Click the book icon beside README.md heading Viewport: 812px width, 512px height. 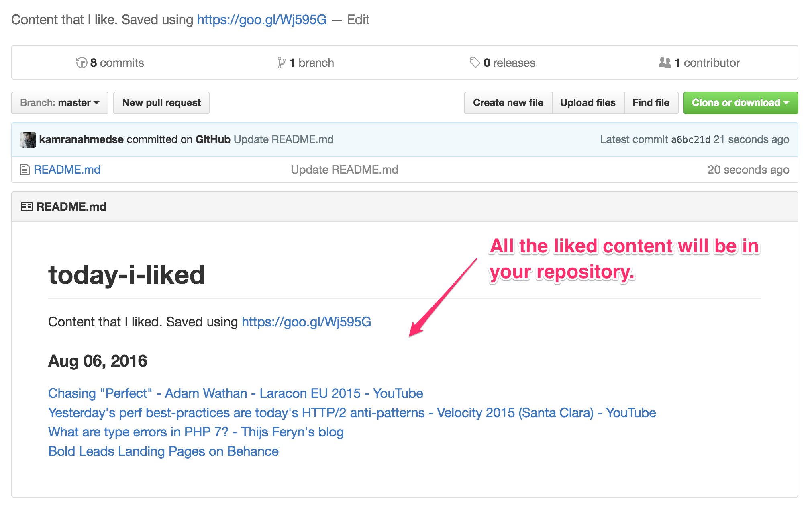coord(27,206)
